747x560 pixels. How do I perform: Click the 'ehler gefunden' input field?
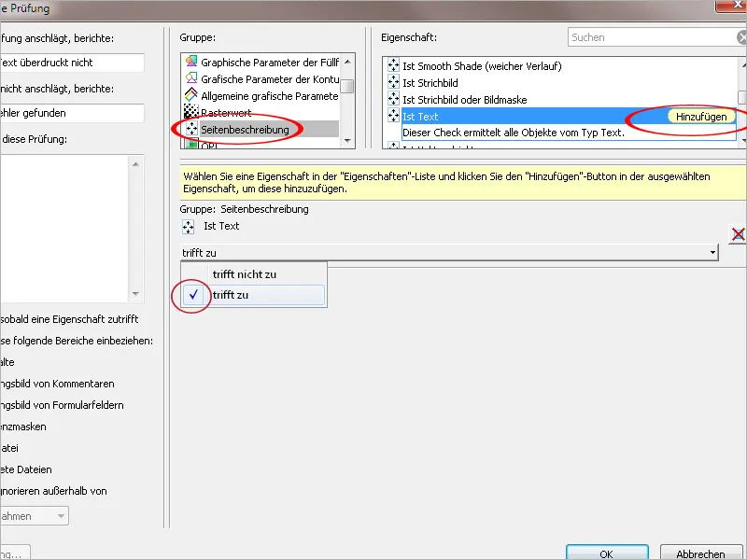click(72, 113)
